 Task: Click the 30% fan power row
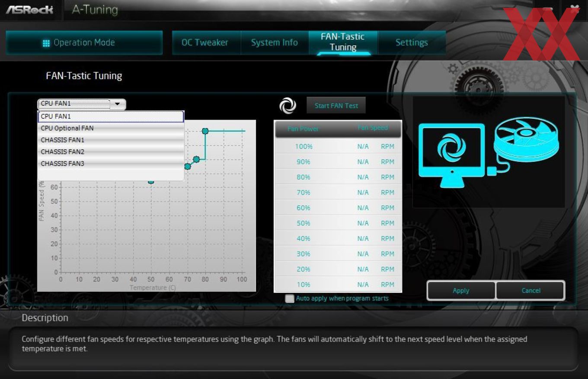tap(338, 254)
